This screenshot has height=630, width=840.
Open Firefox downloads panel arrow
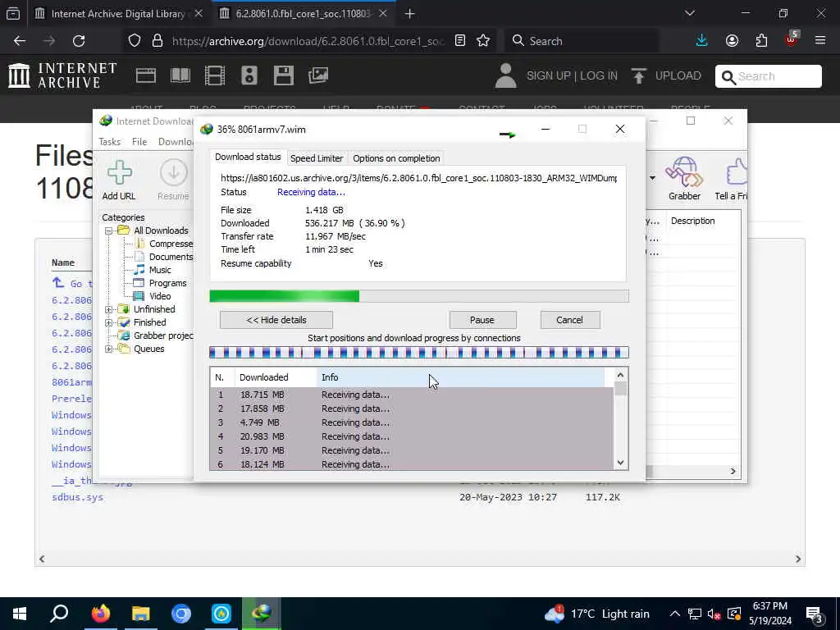click(x=702, y=41)
